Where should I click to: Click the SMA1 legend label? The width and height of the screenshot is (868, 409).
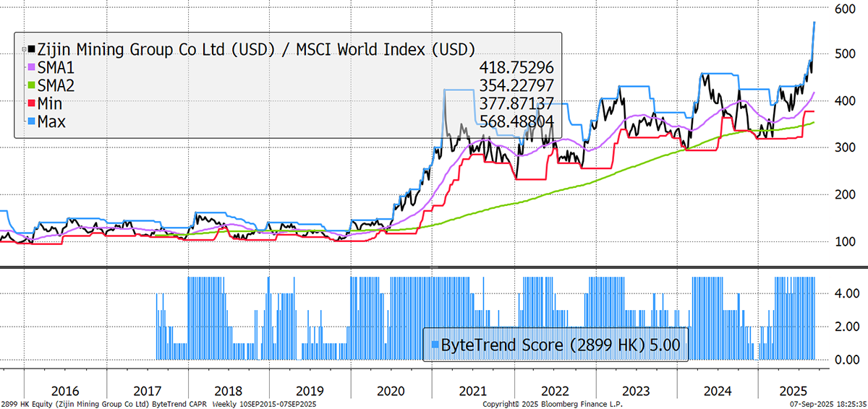tap(56, 68)
